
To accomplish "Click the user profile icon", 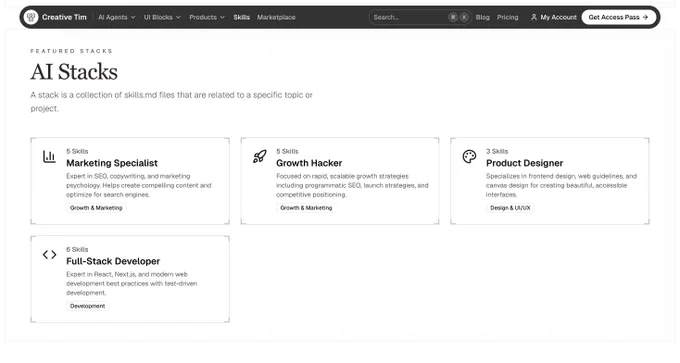I will [x=534, y=17].
